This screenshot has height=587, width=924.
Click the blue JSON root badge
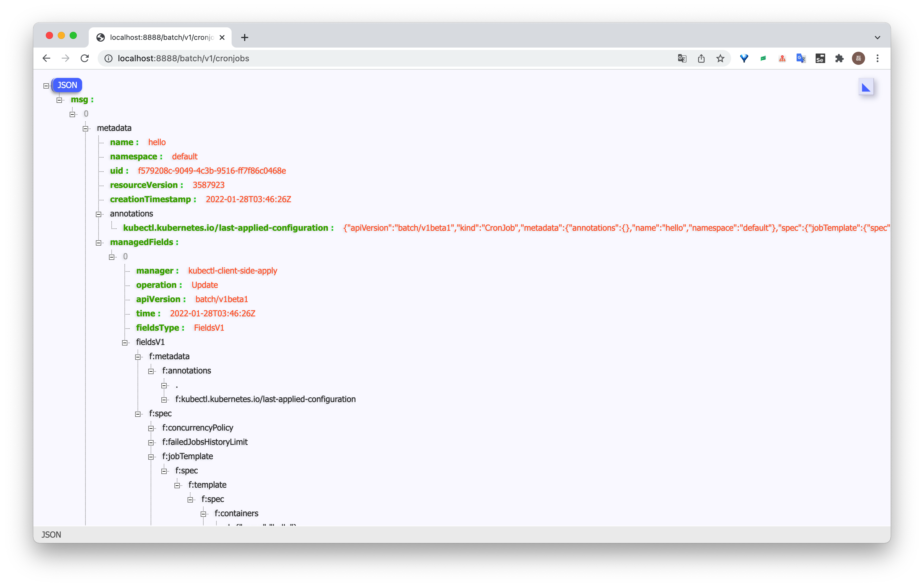pos(67,85)
